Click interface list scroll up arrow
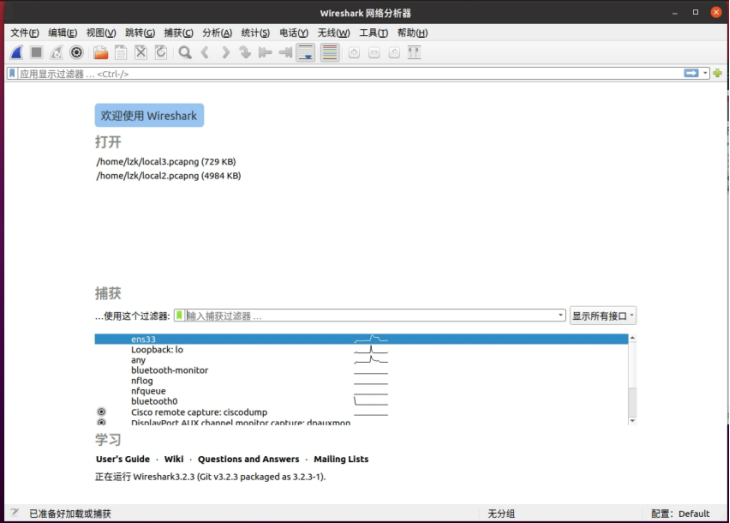 [x=632, y=338]
